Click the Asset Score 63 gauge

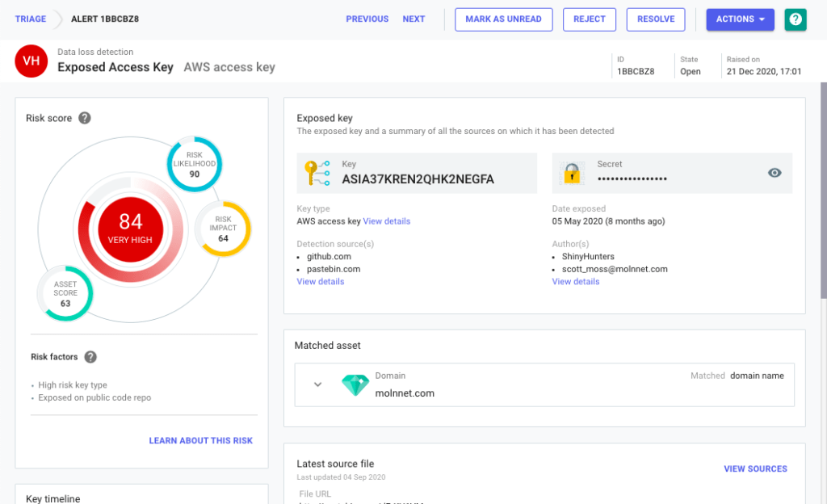click(x=65, y=293)
